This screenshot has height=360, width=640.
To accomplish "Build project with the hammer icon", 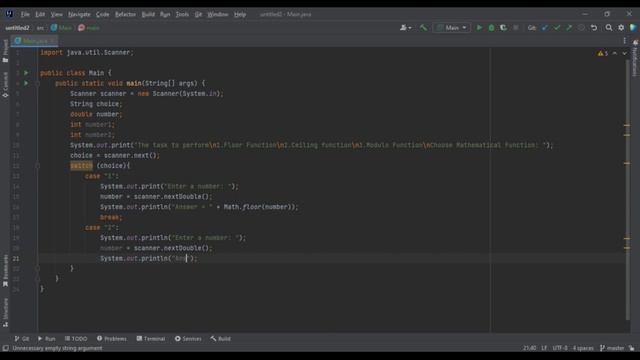I will click(x=423, y=28).
